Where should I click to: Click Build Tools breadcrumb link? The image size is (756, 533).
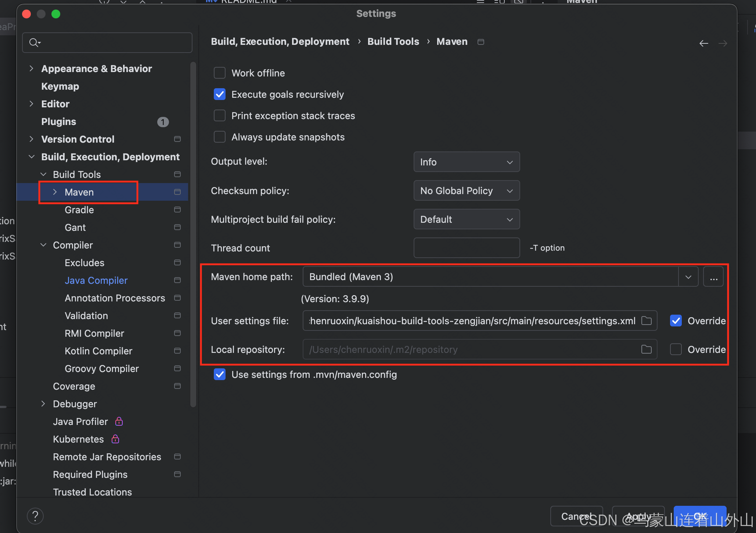pyautogui.click(x=393, y=42)
